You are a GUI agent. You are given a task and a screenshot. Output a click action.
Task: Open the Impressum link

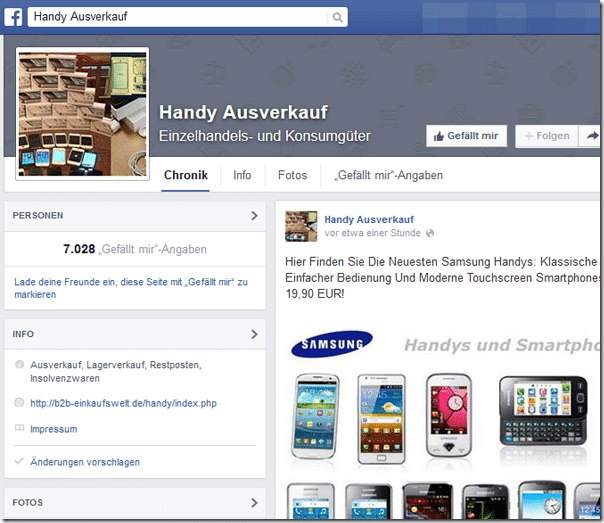coord(54,429)
